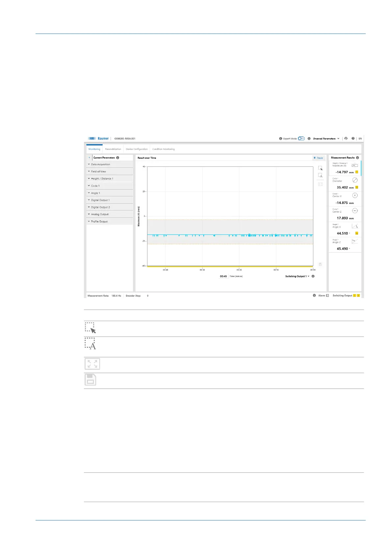
Task: Click the Result over Time title
Action: (147, 158)
